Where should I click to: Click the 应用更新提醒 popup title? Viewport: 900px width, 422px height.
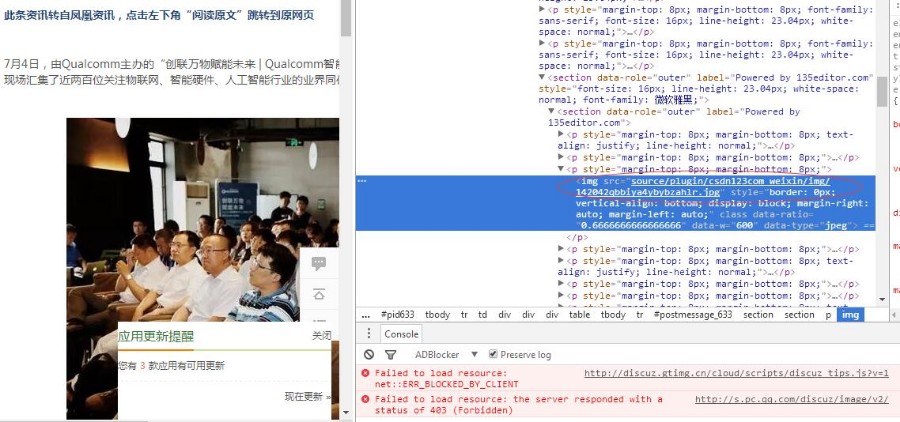click(156, 336)
